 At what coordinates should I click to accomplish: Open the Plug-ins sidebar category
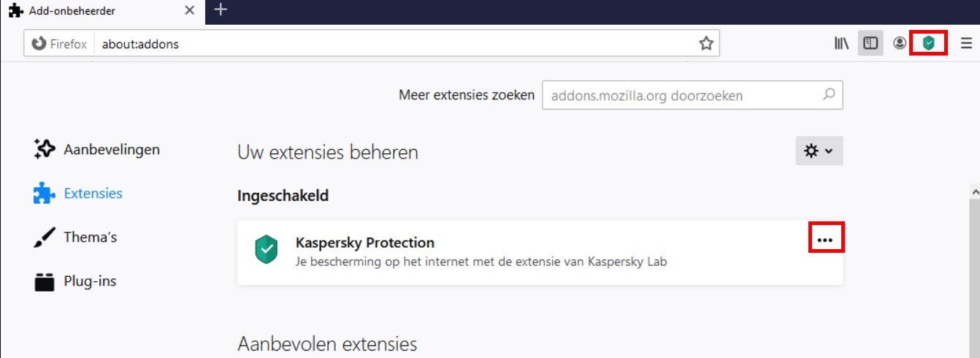(x=75, y=281)
